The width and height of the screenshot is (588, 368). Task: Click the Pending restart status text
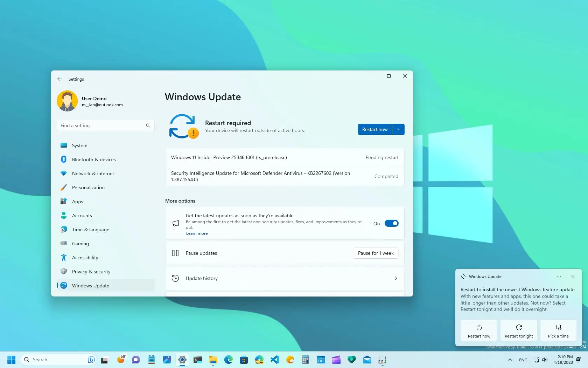click(382, 157)
